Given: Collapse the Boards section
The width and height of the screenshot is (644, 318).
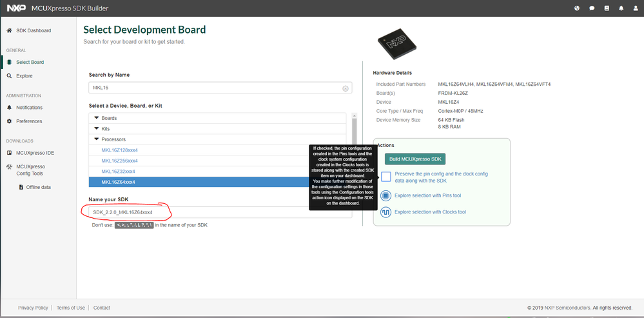Looking at the screenshot, I should pos(97,118).
